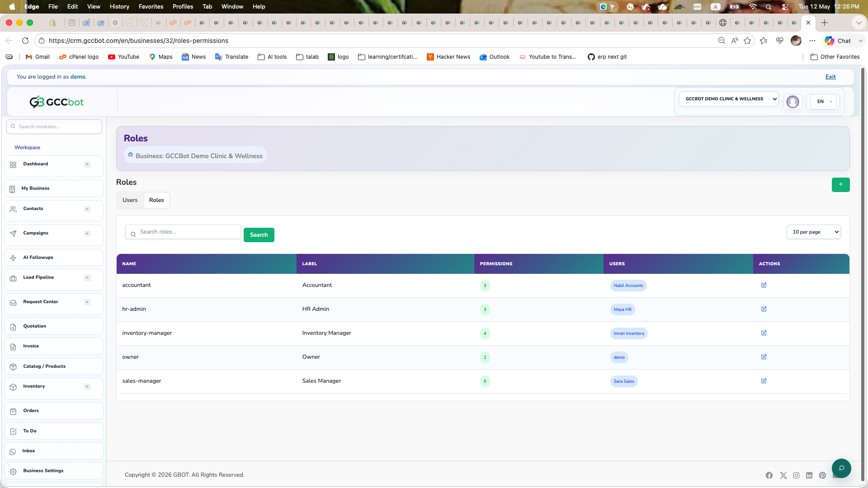Open the Other Favorites folder
Screen dimensions: 868x488
835,57
